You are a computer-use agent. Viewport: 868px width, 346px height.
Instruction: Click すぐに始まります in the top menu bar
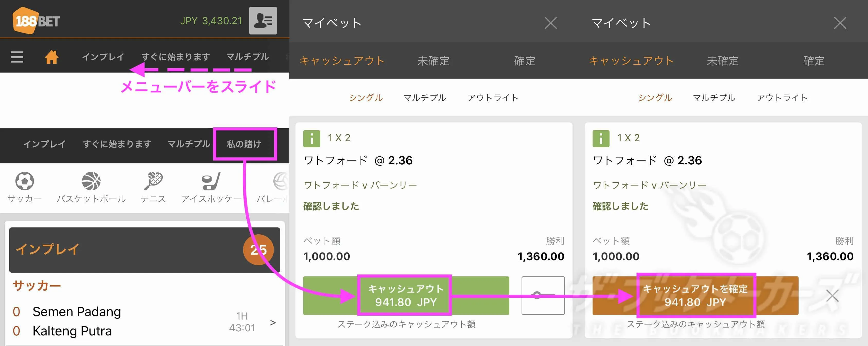coord(176,57)
